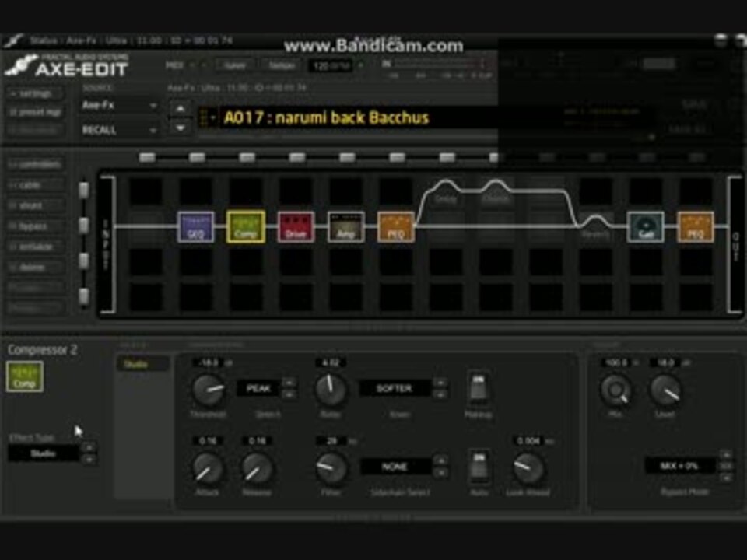747x560 pixels.
Task: Select the last PEQ block before output
Action: pos(695,226)
